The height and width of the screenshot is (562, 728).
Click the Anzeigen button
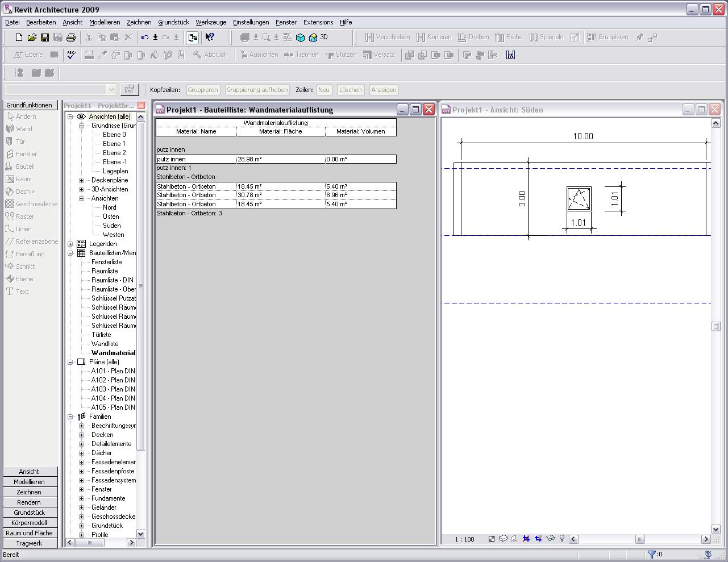point(384,90)
